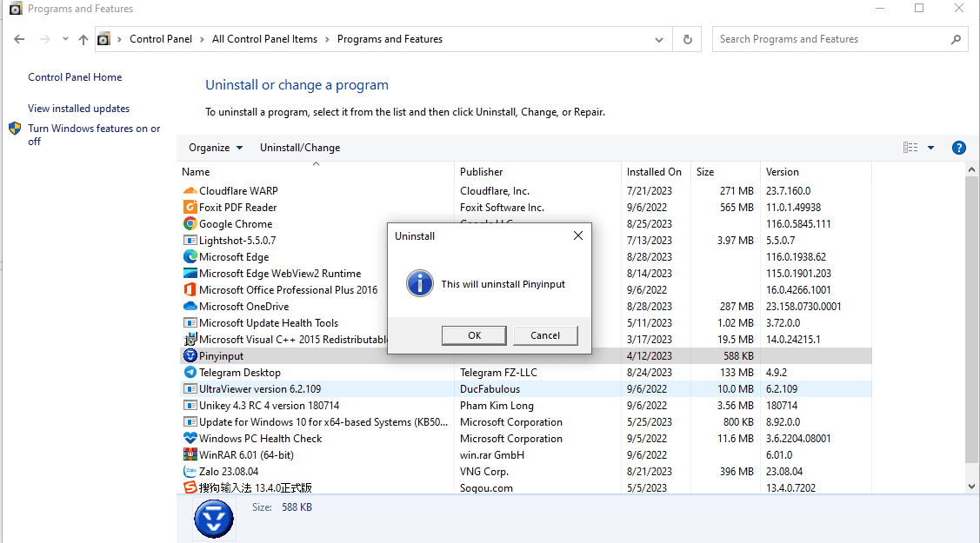Viewport: 980px width, 543px height.
Task: Go back with the left arrow
Action: pos(19,39)
